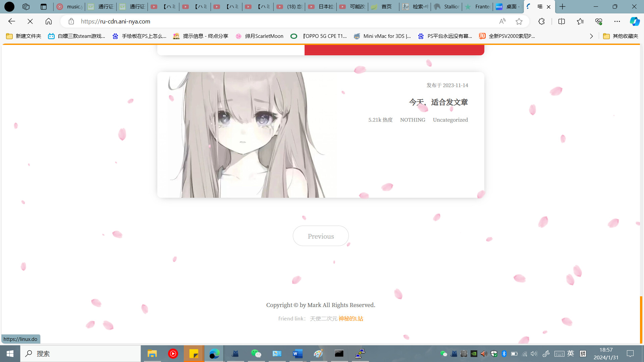Open 新建文件夹 bookmarks folder
Image resolution: width=644 pixels, height=362 pixels.
tap(23, 36)
